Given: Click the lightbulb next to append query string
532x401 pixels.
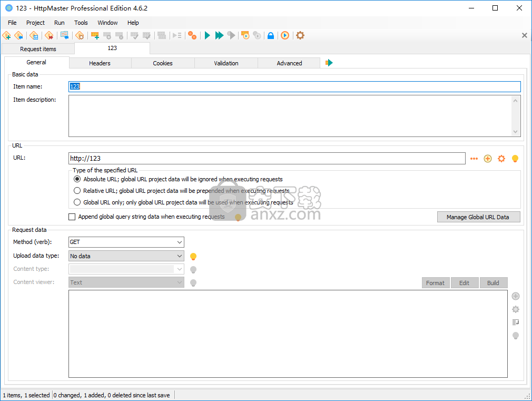Looking at the screenshot, I should click(238, 217).
